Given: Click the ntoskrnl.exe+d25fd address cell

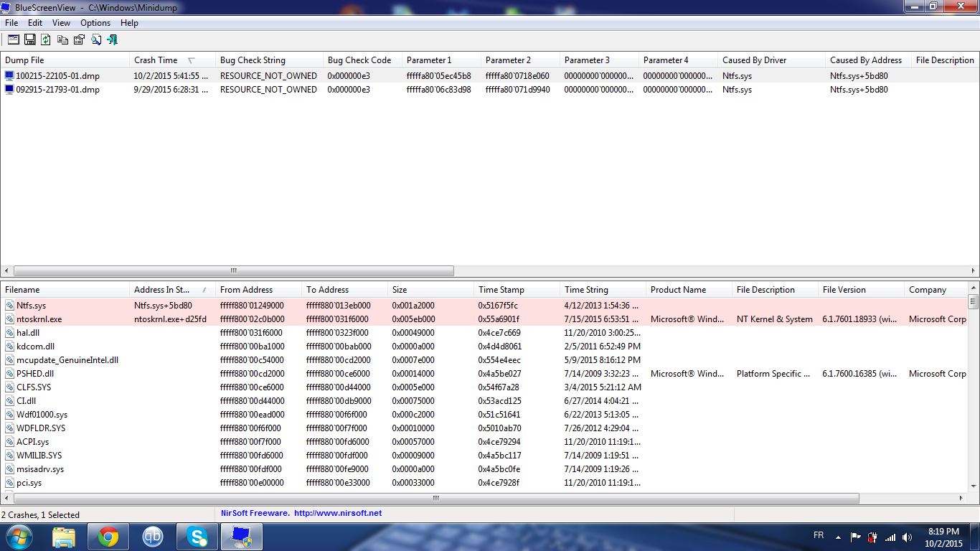Looking at the screenshot, I should (170, 319).
